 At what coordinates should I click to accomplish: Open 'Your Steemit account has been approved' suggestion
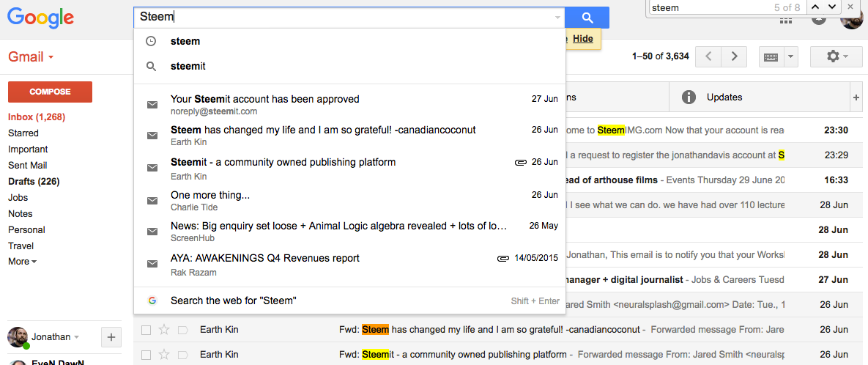(349, 105)
